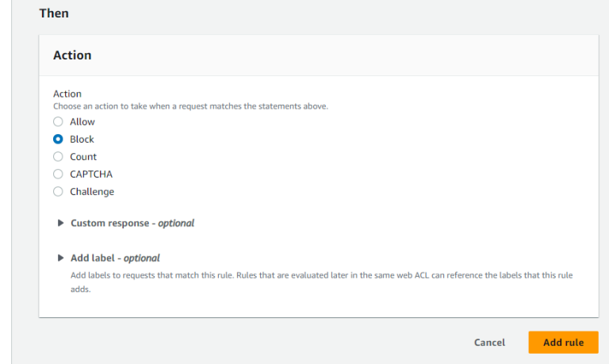This screenshot has width=609, height=364.
Task: Click the 'Then' section heading
Action: coord(53,13)
